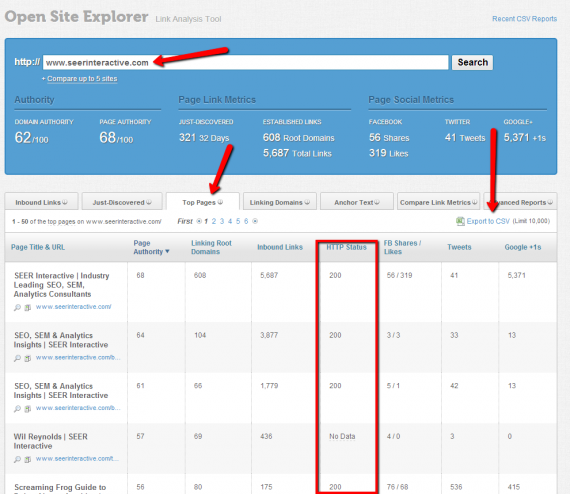Image resolution: width=570 pixels, height=494 pixels.
Task: Click magnifier icon in the 64 Page Authority row
Action: [17, 358]
